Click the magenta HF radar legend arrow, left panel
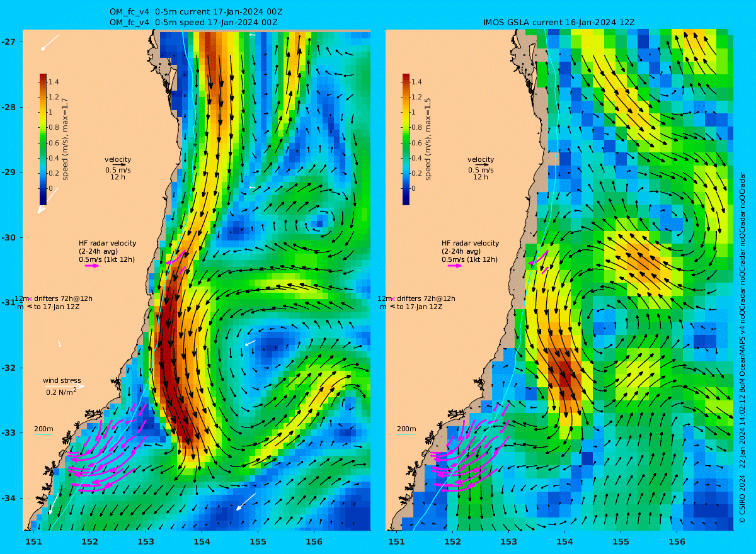The image size is (756, 554). tap(92, 266)
